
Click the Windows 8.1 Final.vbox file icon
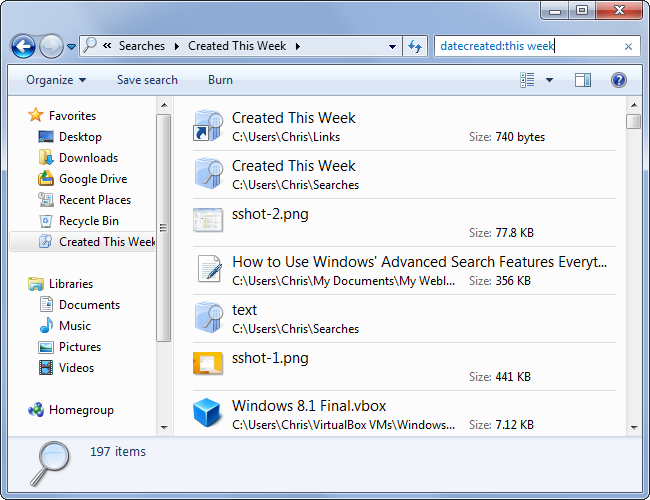pos(207,413)
